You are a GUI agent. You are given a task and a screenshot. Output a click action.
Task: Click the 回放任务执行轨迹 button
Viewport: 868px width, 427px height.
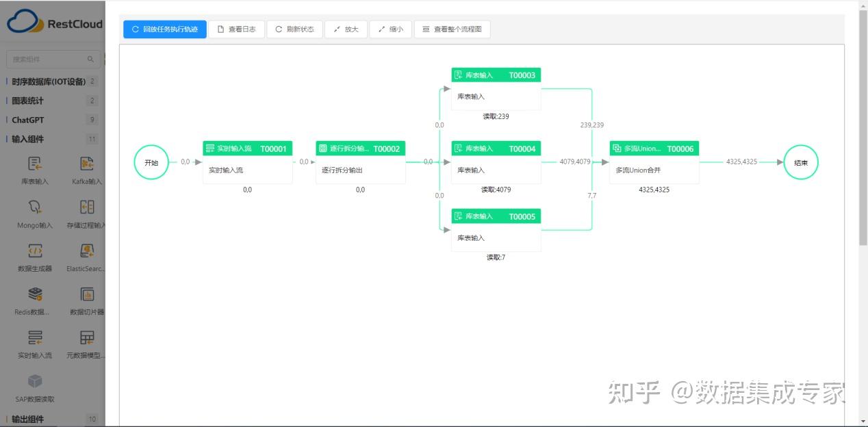coord(164,29)
